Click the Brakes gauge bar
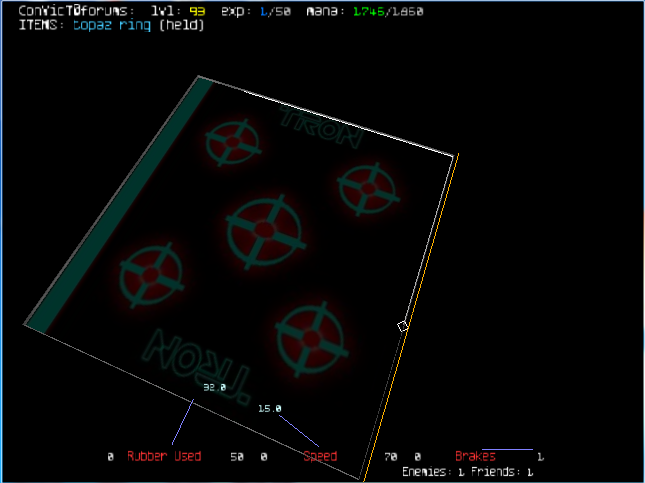The height and width of the screenshot is (483, 645). pyautogui.click(x=507, y=450)
